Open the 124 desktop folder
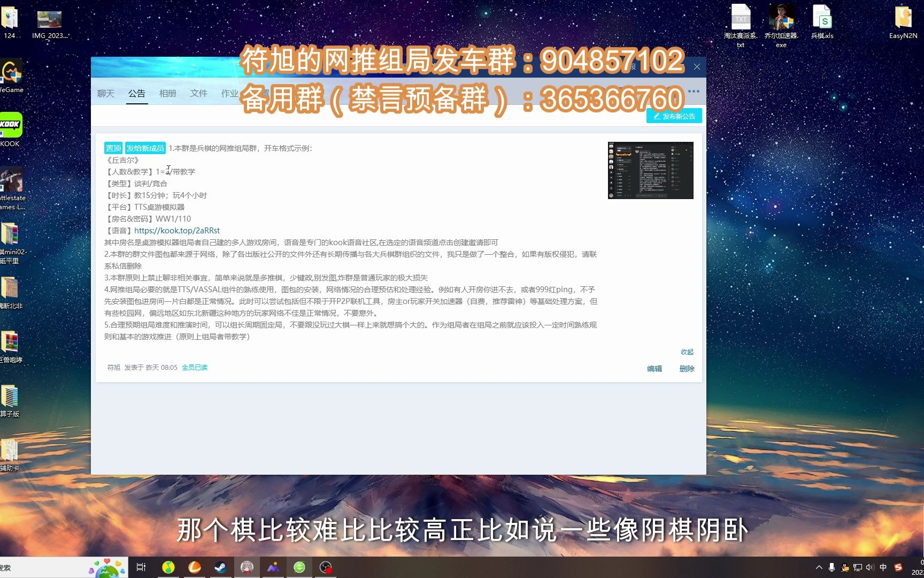 (10, 22)
